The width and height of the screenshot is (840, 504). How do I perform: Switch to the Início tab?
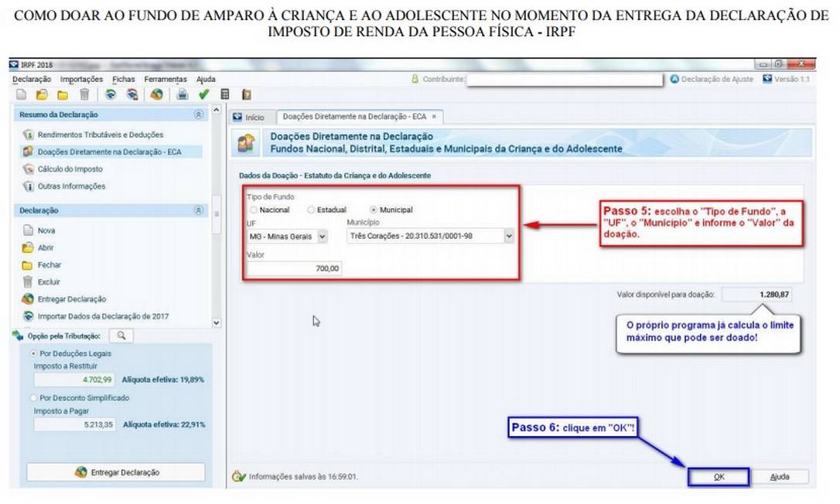(x=249, y=117)
